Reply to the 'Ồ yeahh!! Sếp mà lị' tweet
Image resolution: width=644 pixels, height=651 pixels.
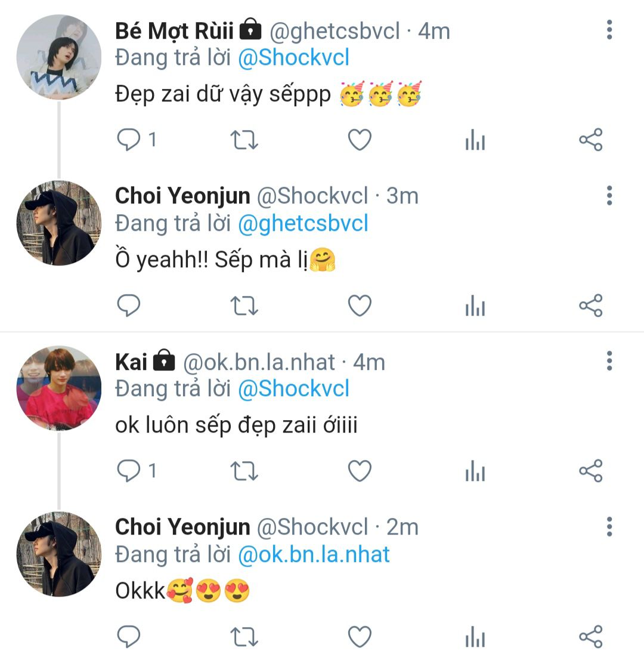[x=128, y=306]
